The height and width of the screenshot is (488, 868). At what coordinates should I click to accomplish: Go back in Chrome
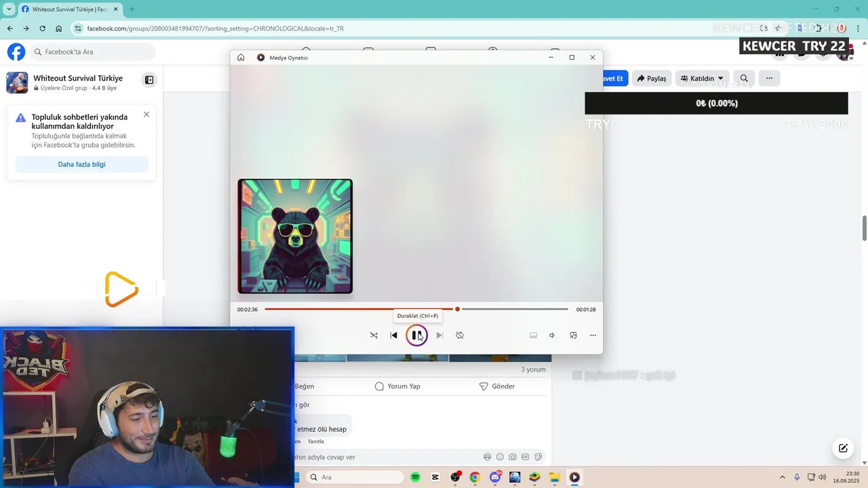(9, 28)
